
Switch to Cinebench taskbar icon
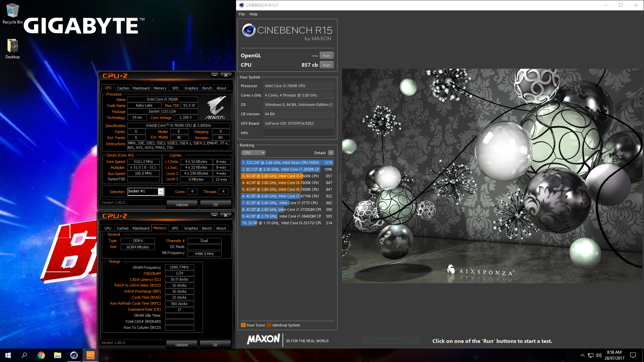point(74,355)
